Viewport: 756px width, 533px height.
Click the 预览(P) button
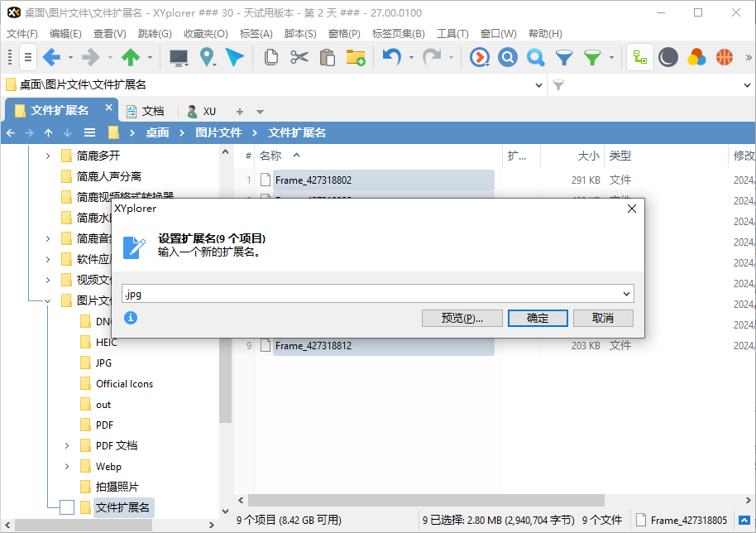pos(462,318)
